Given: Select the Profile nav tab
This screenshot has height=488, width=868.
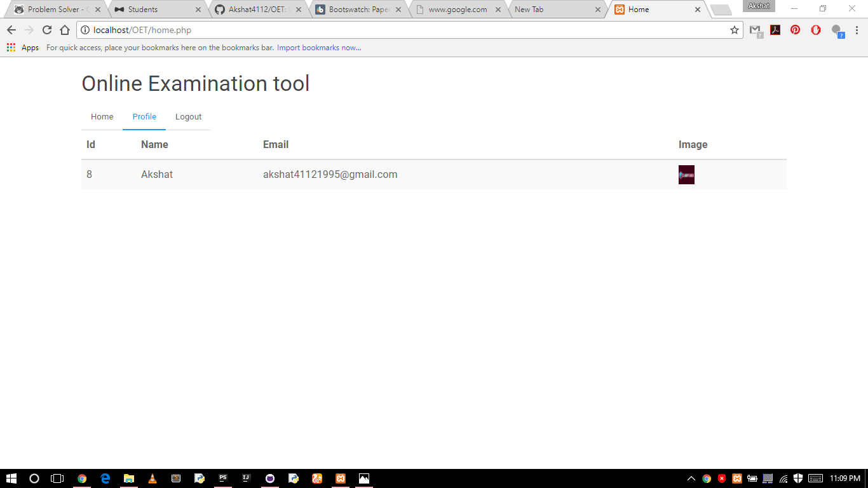Looking at the screenshot, I should coord(144,117).
